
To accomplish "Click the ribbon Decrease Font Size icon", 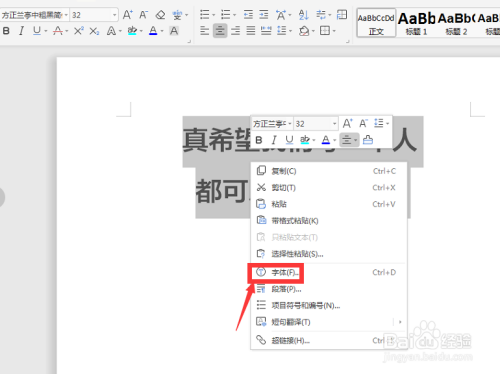I will click(x=143, y=15).
